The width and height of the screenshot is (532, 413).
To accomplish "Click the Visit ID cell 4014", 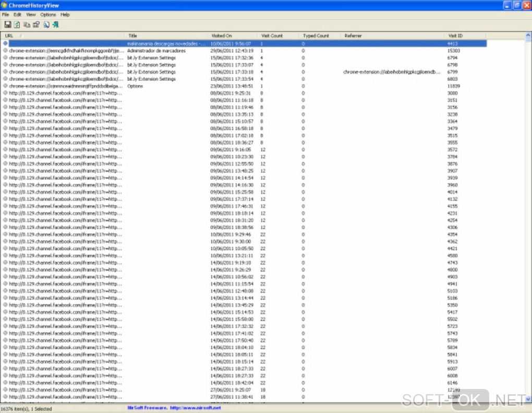I will point(452,192).
